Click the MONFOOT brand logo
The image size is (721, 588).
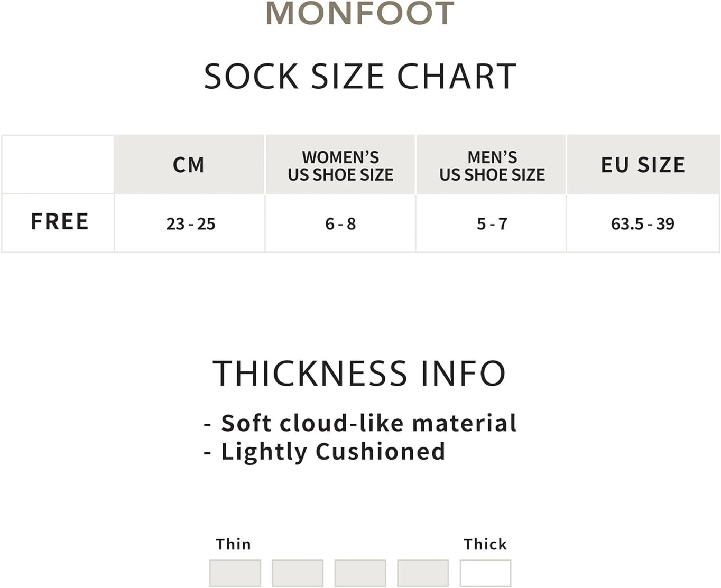coord(360,13)
